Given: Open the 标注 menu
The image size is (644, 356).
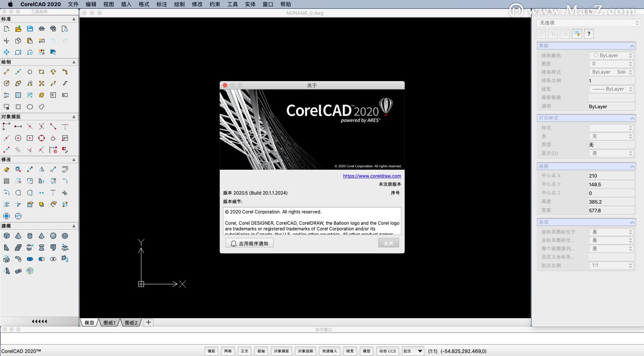Looking at the screenshot, I should click(162, 4).
